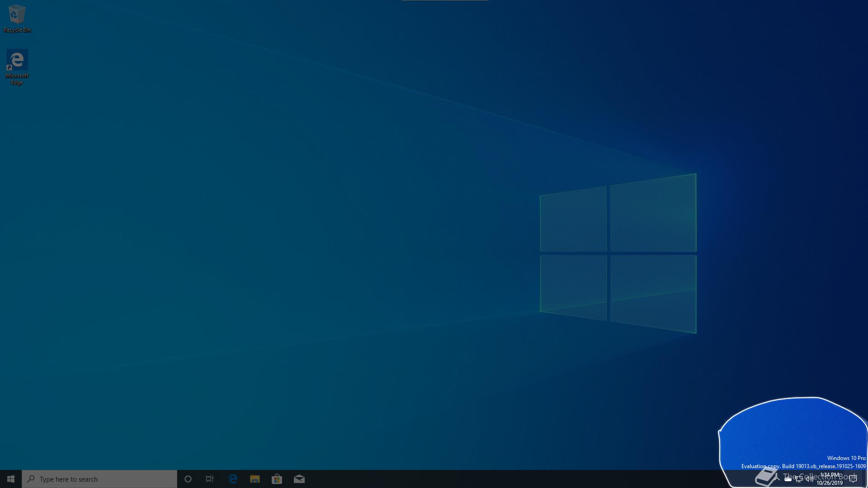Open the volume speaker tray icon
The width and height of the screenshot is (868, 488).
(809, 479)
